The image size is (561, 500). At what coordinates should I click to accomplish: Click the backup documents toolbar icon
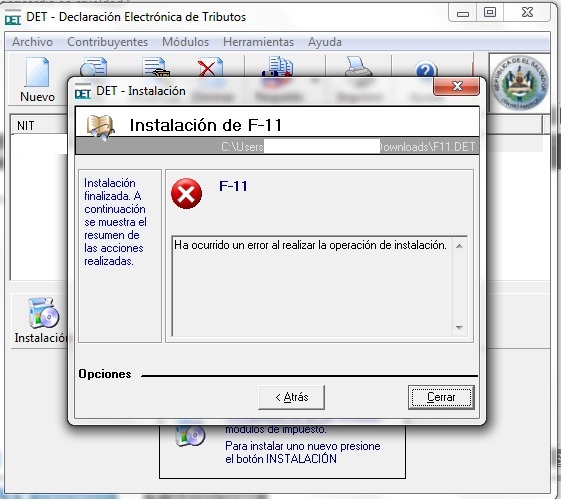tap(278, 67)
